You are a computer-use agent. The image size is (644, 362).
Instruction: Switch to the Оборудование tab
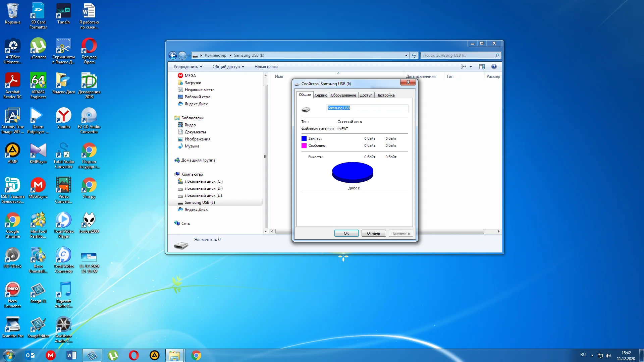[343, 95]
